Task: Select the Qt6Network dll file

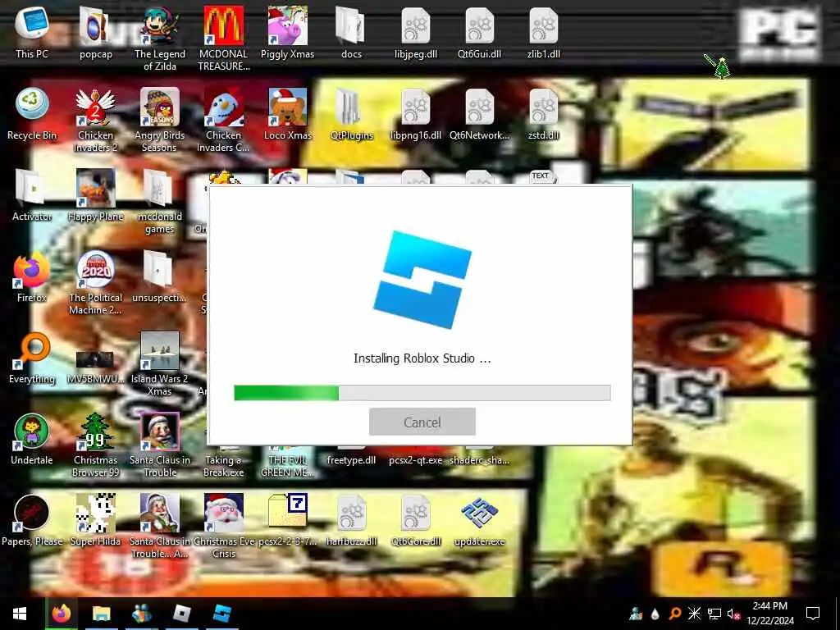Action: 479,113
